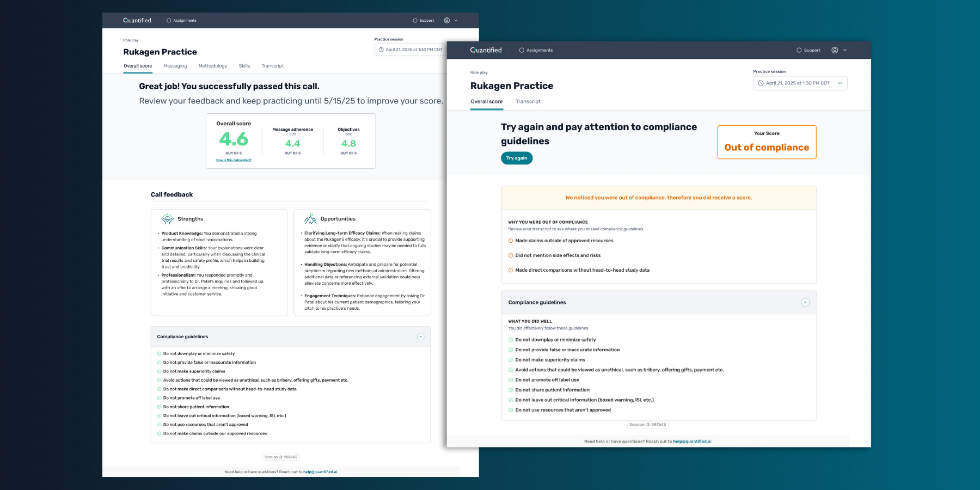The height and width of the screenshot is (490, 980).
Task: Click the 4.8 objectives score
Action: 348,144
